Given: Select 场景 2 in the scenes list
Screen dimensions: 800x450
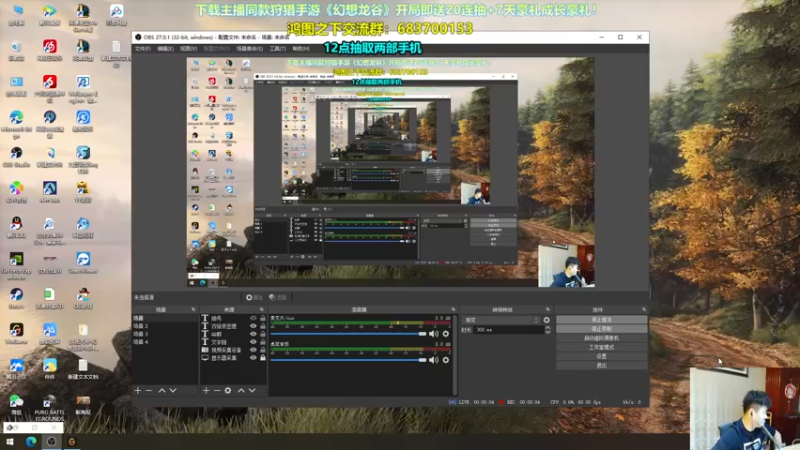Looking at the screenshot, I should pyautogui.click(x=165, y=326).
